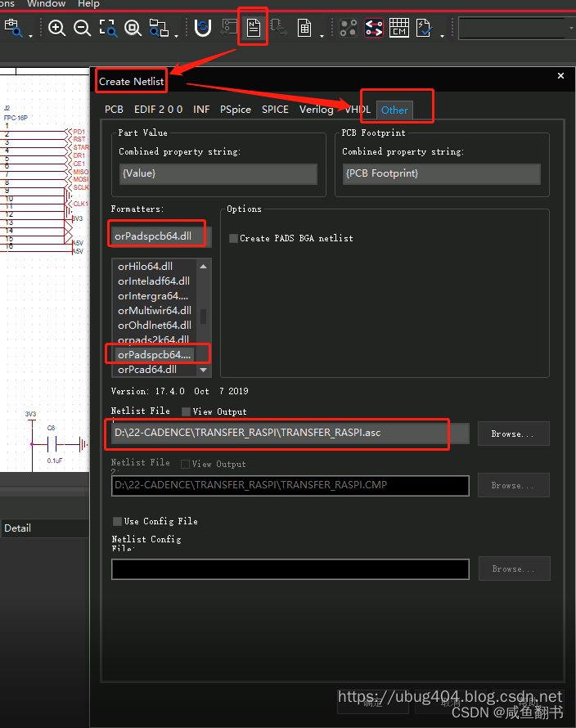Open the dropdown arrow beside Bill of Materials
This screenshot has height=728, width=576.
click(x=322, y=36)
